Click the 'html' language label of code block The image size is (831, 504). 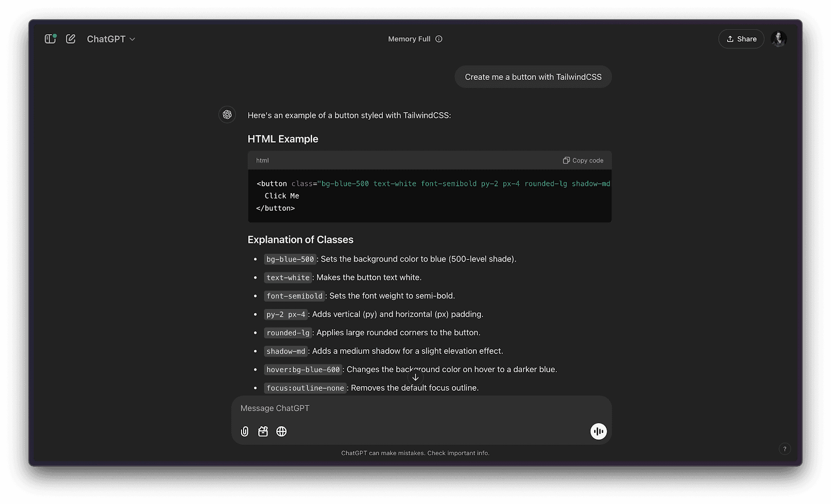tap(262, 160)
